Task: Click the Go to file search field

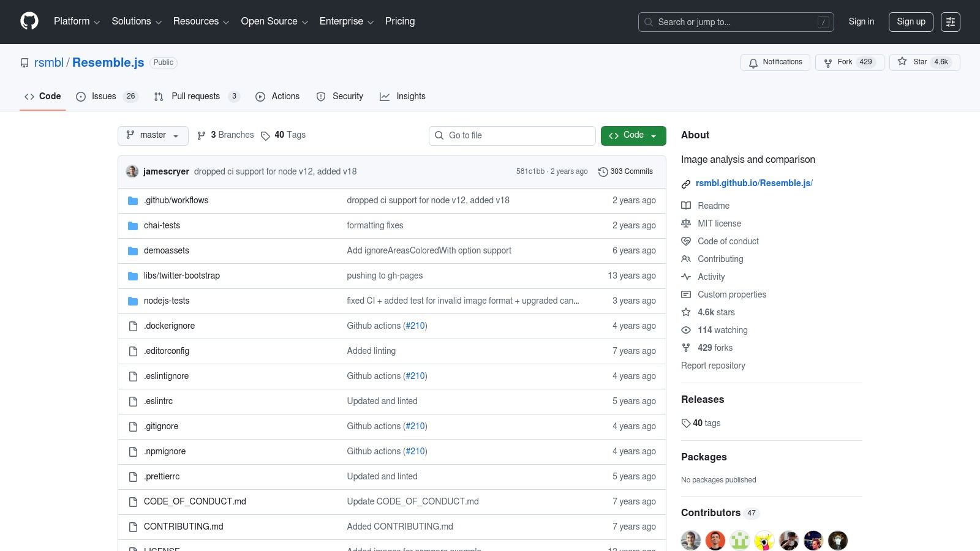Action: 512,135
